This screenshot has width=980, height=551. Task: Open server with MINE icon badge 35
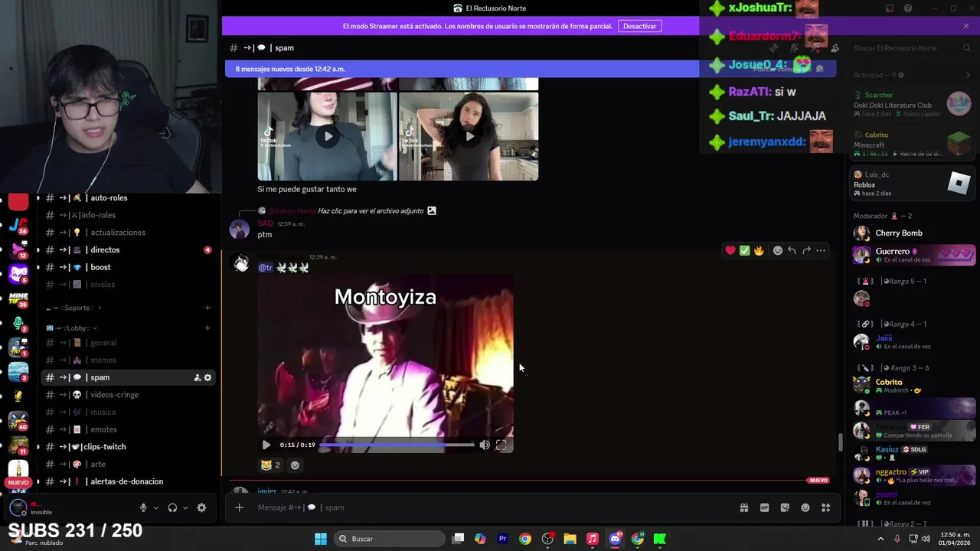[x=18, y=298]
